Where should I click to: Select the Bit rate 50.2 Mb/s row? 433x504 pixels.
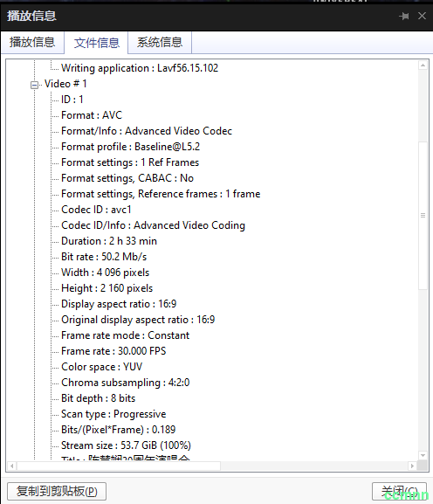click(104, 257)
